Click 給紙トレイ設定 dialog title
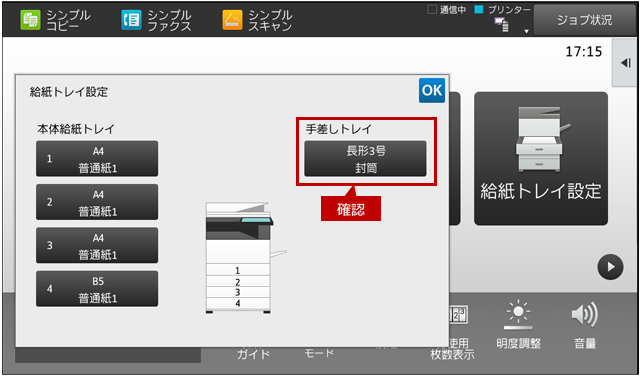640x376 pixels. [x=69, y=92]
